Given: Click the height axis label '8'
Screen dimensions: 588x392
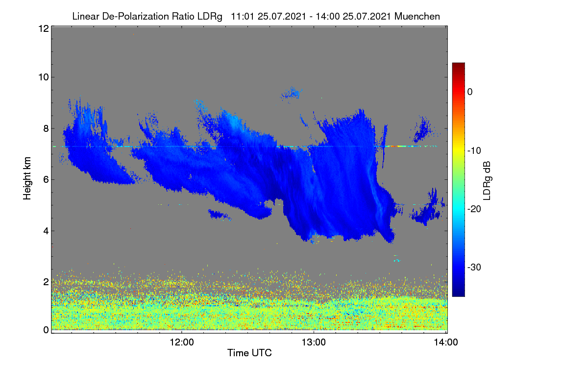Looking at the screenshot, I should click(x=46, y=129).
